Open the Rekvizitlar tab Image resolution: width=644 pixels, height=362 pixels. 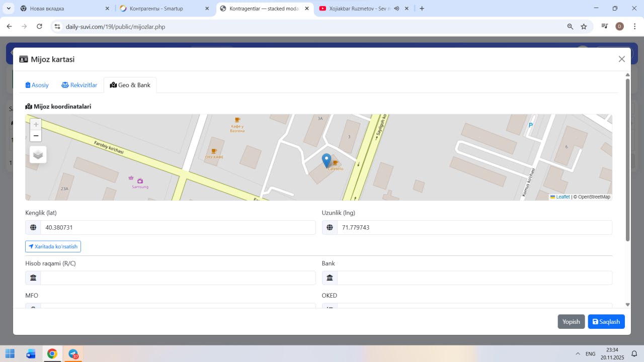click(79, 85)
